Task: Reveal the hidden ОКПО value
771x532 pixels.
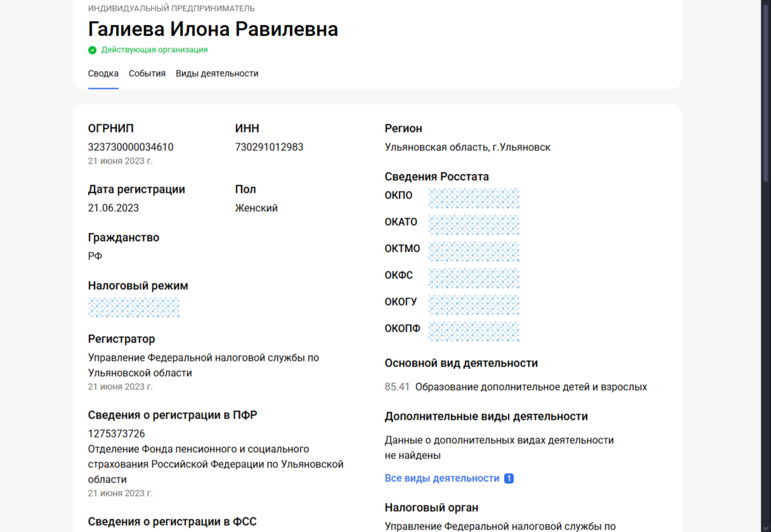Action: pos(474,198)
